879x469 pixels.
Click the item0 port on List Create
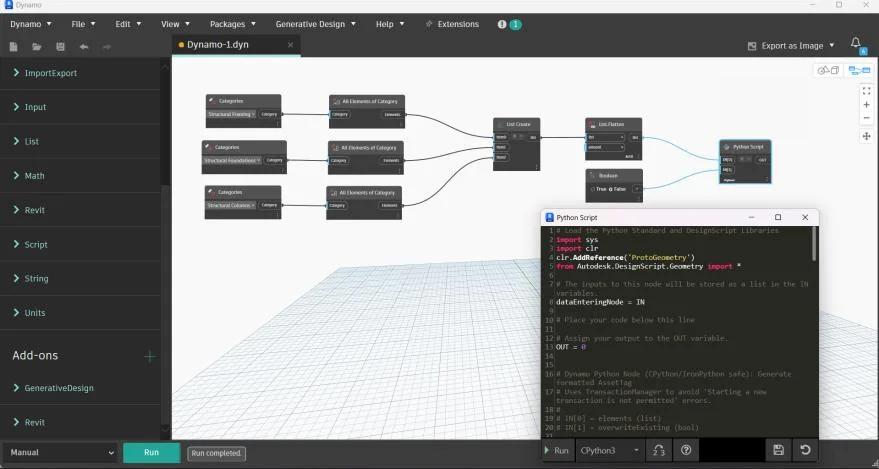[502, 137]
